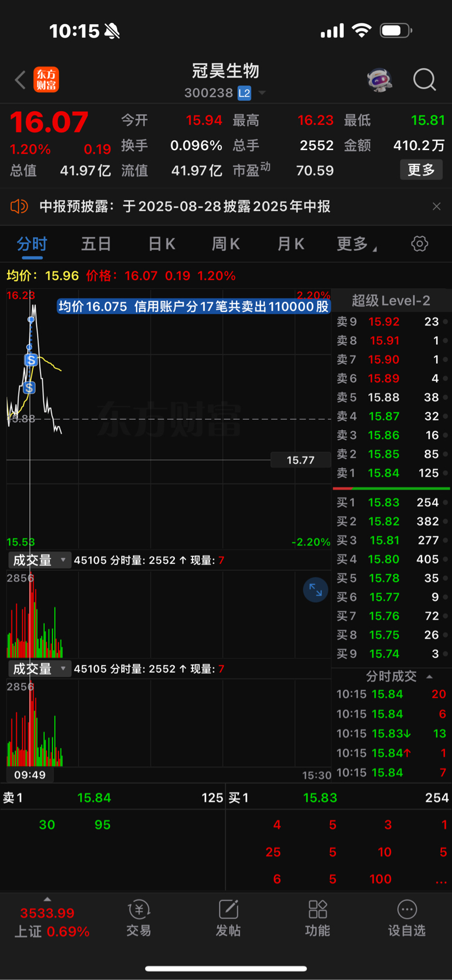Open the 功能 functions icon
The image size is (452, 980).
[x=318, y=918]
